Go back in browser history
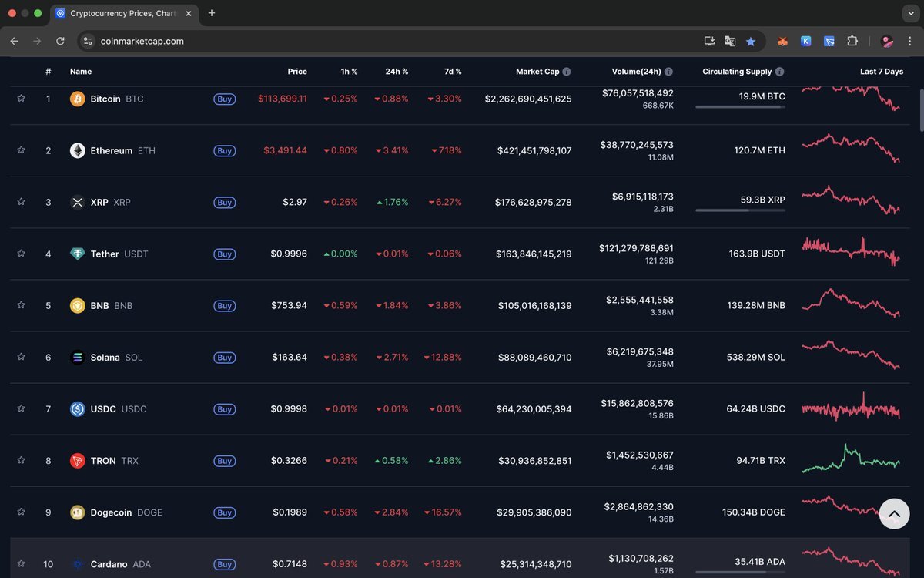The height and width of the screenshot is (578, 924). click(14, 41)
